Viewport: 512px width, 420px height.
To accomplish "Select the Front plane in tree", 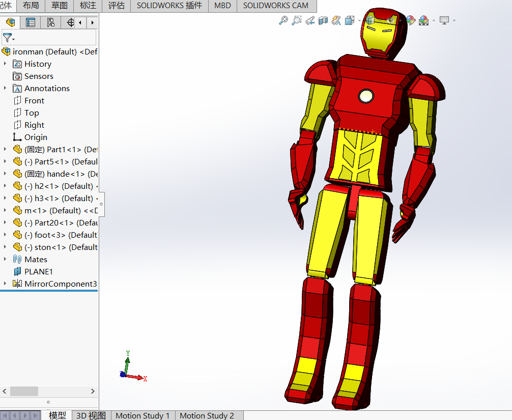I will tap(34, 100).
